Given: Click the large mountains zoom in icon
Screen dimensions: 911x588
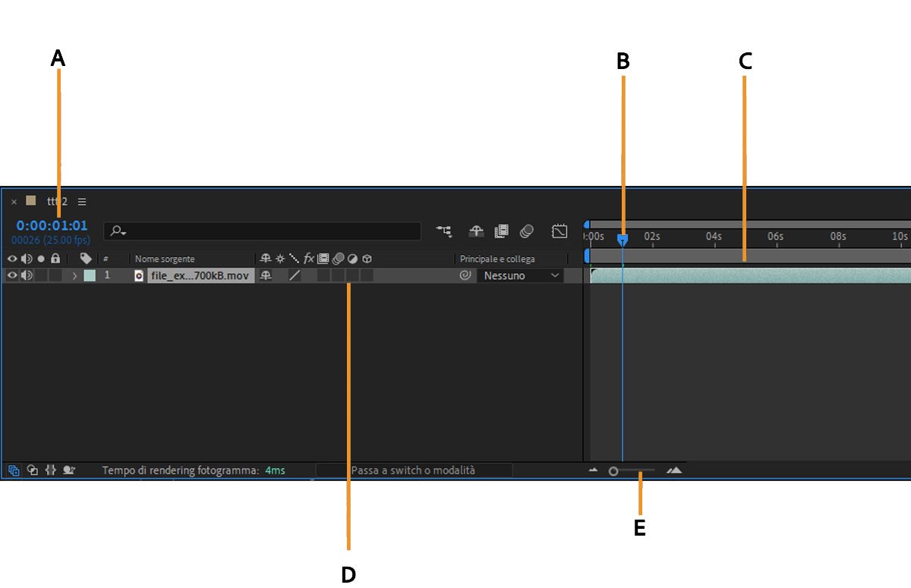Looking at the screenshot, I should tap(674, 470).
